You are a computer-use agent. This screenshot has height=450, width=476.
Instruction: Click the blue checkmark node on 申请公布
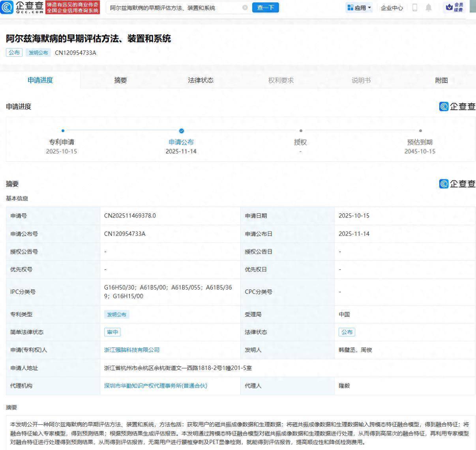click(181, 131)
